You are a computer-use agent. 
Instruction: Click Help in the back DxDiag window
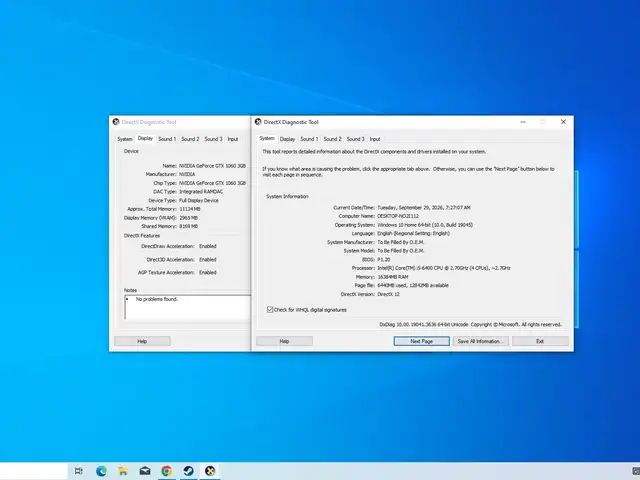click(x=142, y=341)
